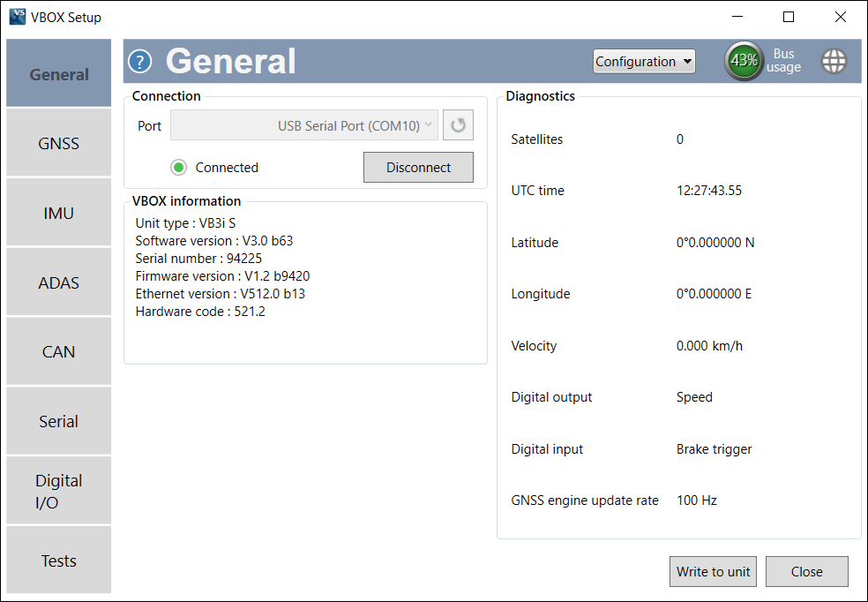Open the Digital I/O tab
Viewport: 868px width, 602px height.
click(x=59, y=492)
